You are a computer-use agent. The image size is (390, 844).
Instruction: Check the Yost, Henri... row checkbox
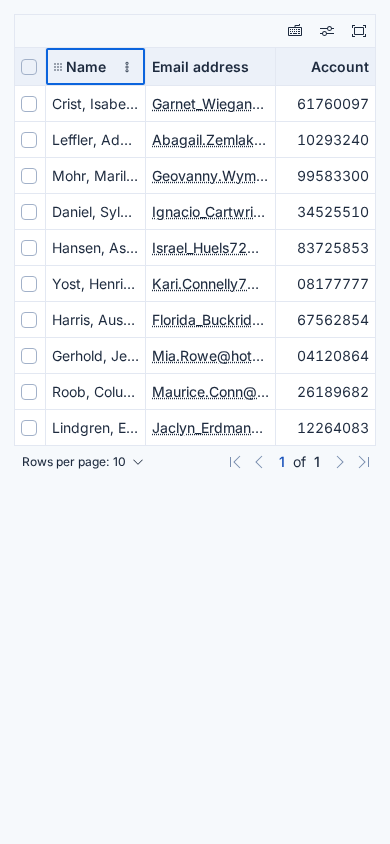(x=29, y=284)
